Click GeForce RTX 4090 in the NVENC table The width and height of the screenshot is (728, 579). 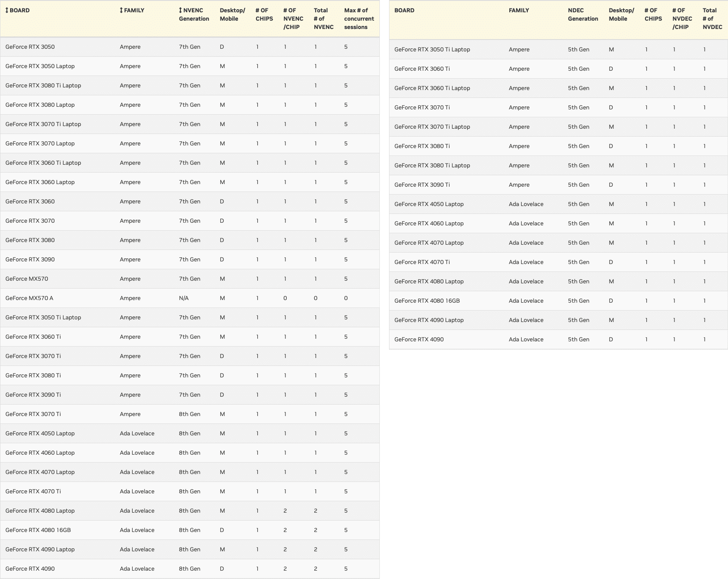[x=30, y=569]
